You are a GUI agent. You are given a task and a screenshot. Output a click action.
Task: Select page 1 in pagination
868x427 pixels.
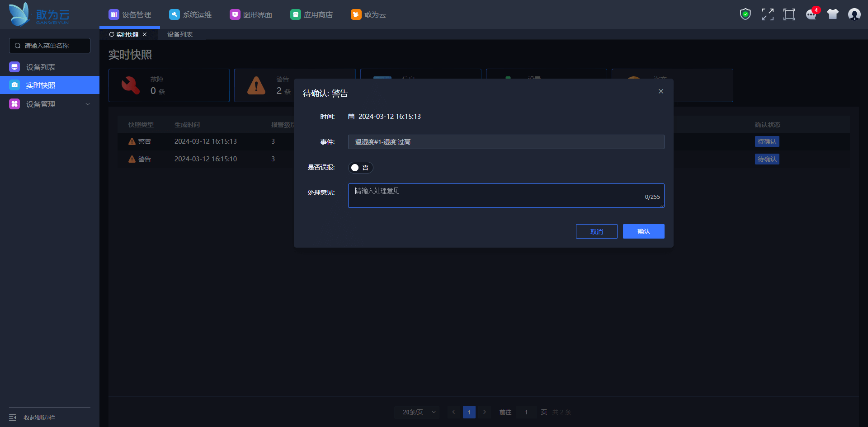(x=469, y=412)
